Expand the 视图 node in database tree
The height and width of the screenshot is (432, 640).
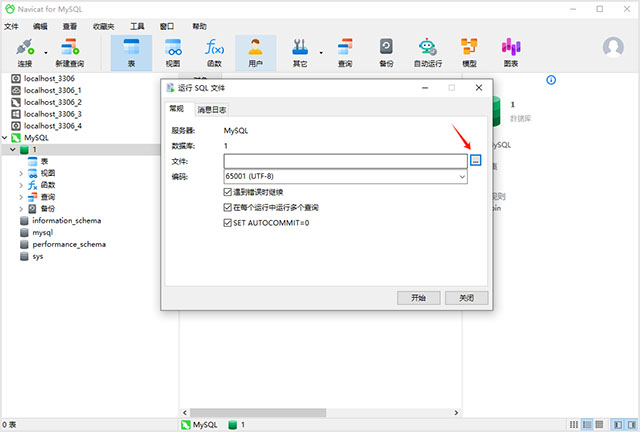click(x=21, y=174)
